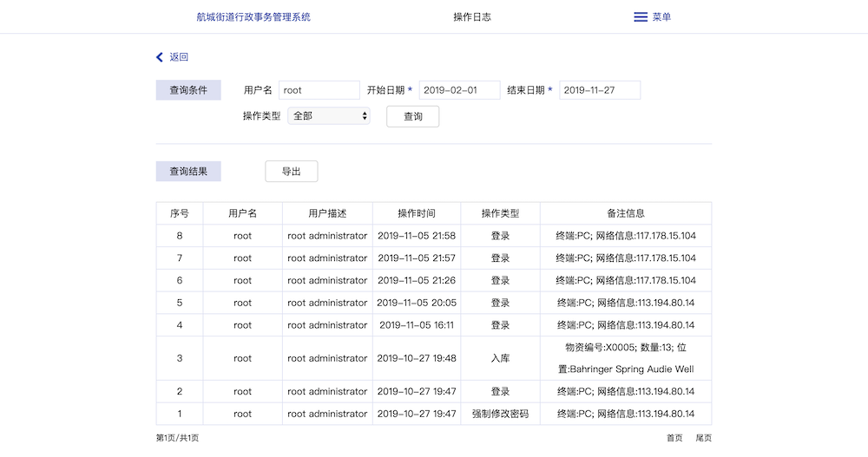Select time cell 2019-11-05 21:26
868x457 pixels.
pyautogui.click(x=417, y=280)
